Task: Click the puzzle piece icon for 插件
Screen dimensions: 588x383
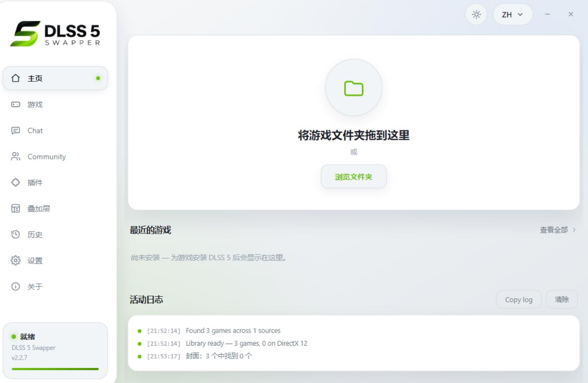Action: click(x=16, y=182)
